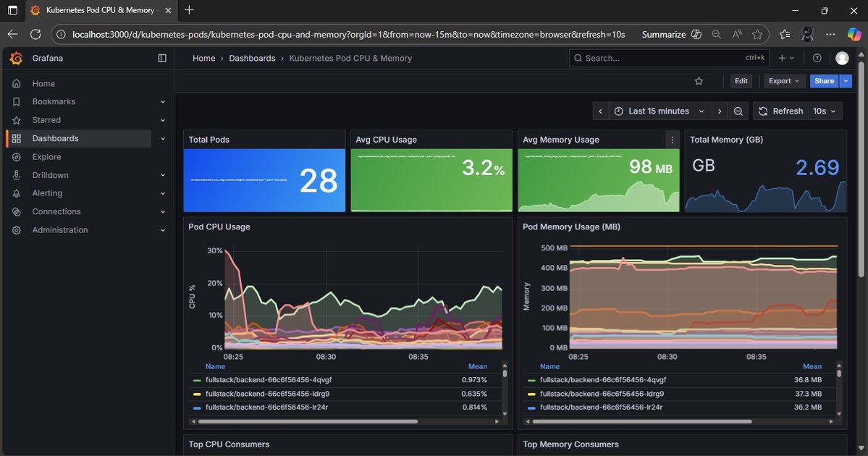Expand the Drilldown section
868x456 pixels.
pyautogui.click(x=163, y=175)
